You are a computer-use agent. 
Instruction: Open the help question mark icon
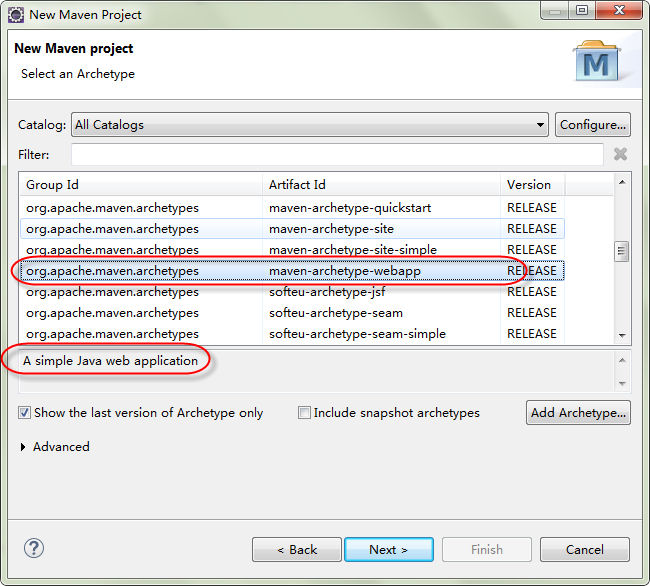coord(34,548)
